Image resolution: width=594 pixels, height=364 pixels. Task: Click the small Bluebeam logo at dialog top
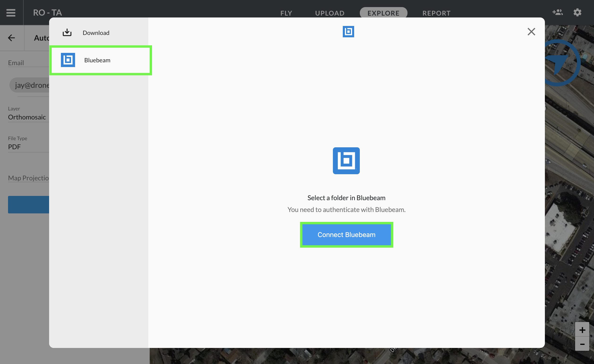tap(348, 32)
